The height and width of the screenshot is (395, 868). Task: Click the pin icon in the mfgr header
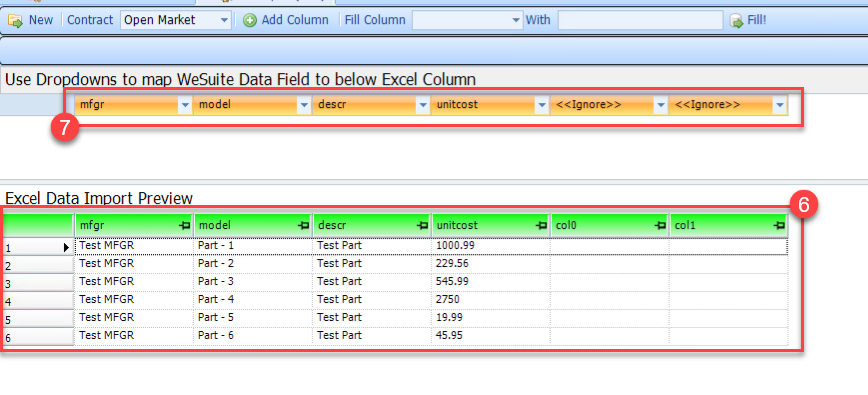(184, 225)
